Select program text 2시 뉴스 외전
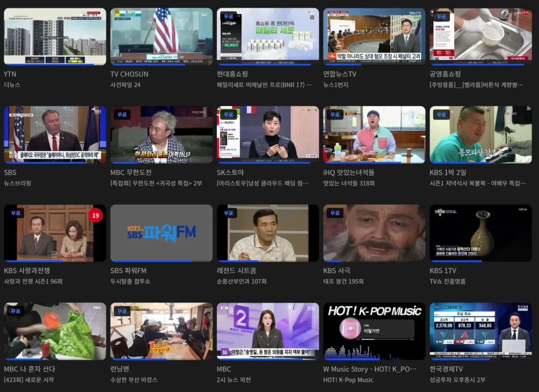The height and width of the screenshot is (392, 539). click(x=234, y=379)
